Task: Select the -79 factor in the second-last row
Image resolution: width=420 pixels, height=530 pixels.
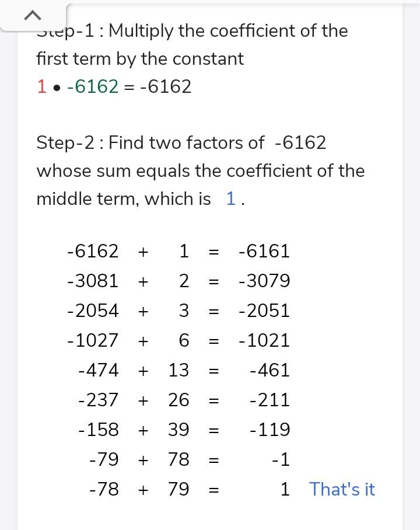Action: tap(104, 459)
